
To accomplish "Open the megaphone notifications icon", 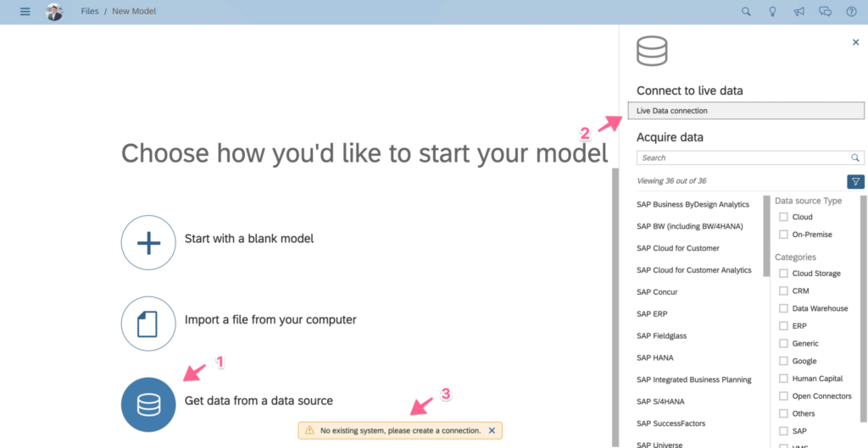I will pos(798,12).
